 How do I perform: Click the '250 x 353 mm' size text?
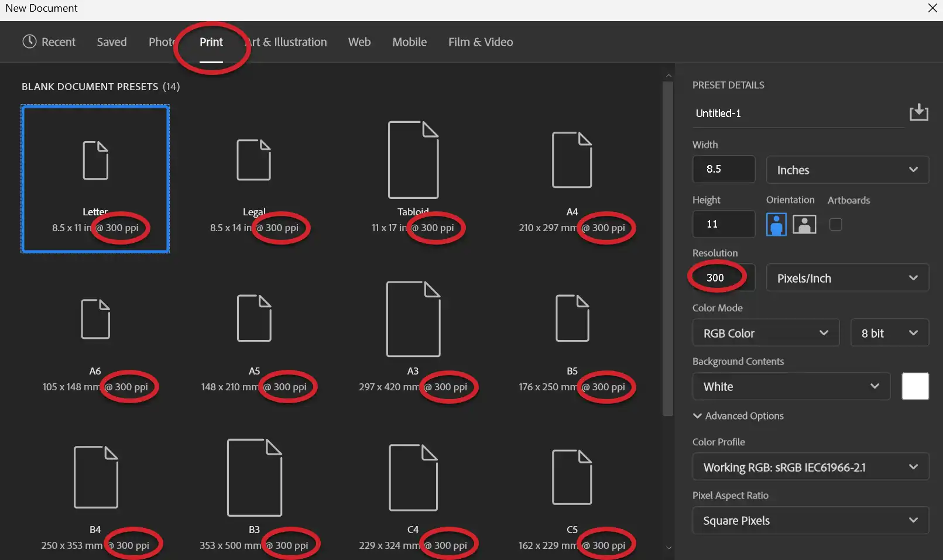tap(71, 545)
